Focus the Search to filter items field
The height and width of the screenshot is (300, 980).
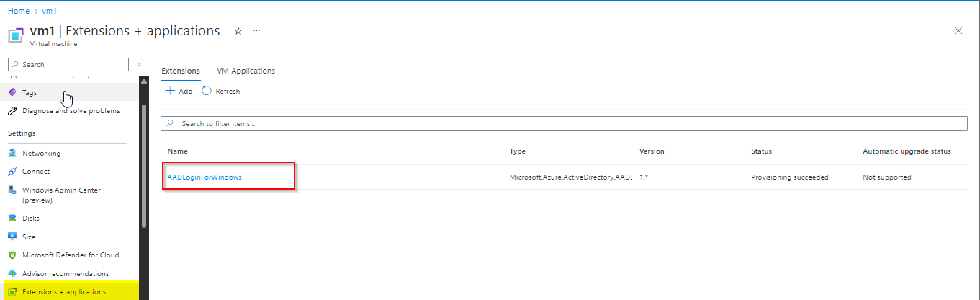pyautogui.click(x=564, y=123)
